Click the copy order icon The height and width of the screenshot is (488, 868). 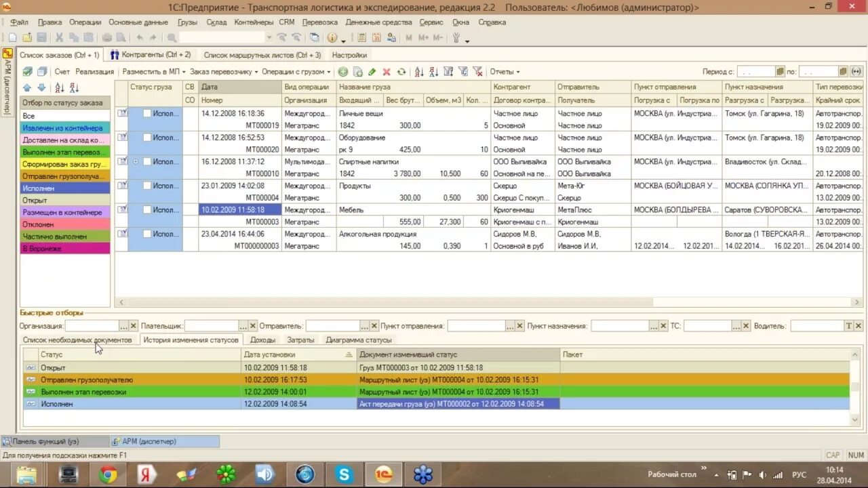[x=358, y=72]
